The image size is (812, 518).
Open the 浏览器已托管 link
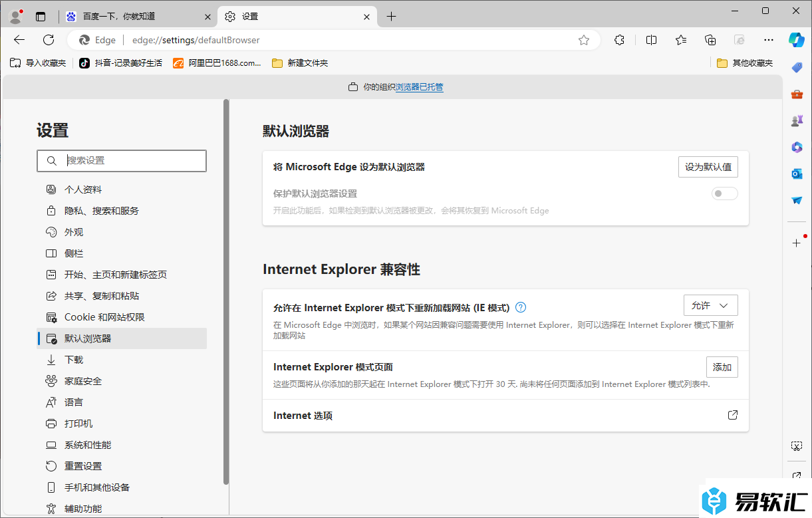(x=420, y=87)
